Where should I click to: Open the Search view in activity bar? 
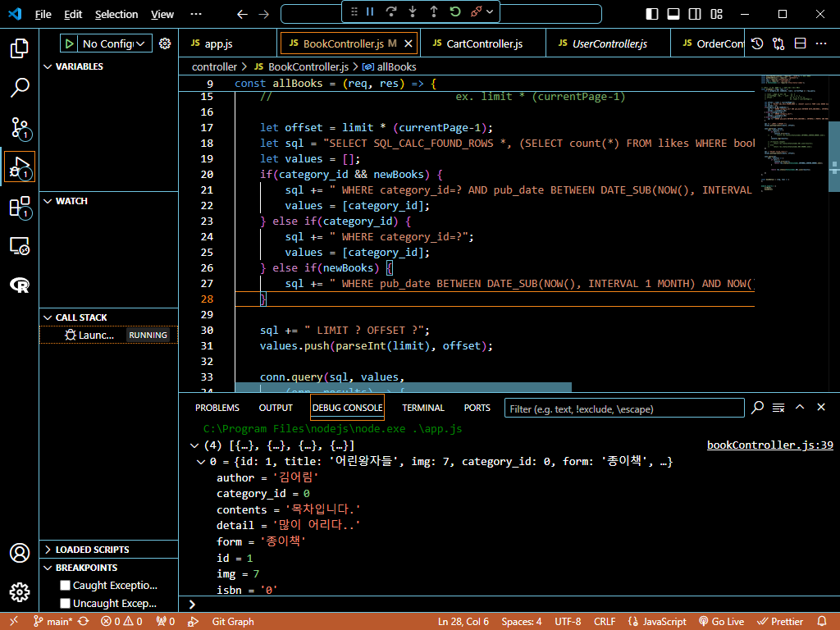click(20, 87)
